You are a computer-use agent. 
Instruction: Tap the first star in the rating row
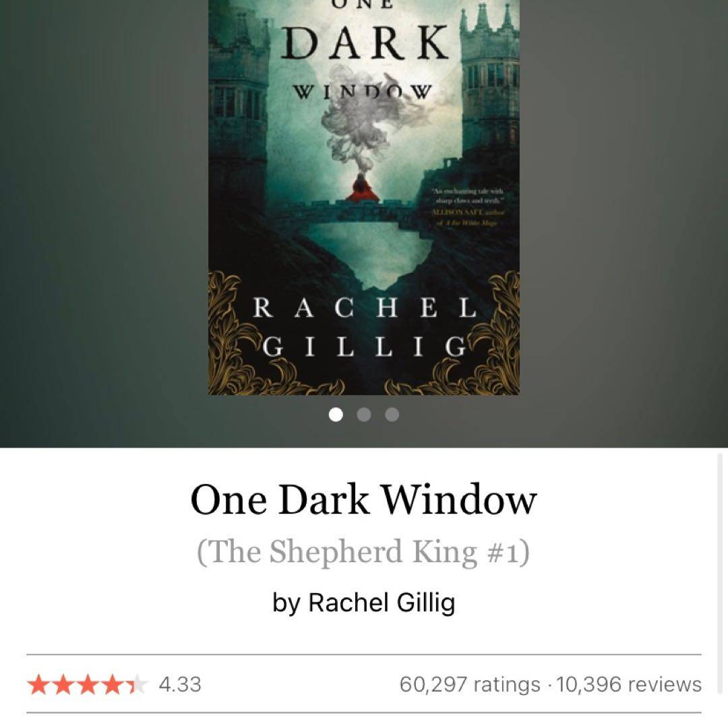pyautogui.click(x=38, y=685)
